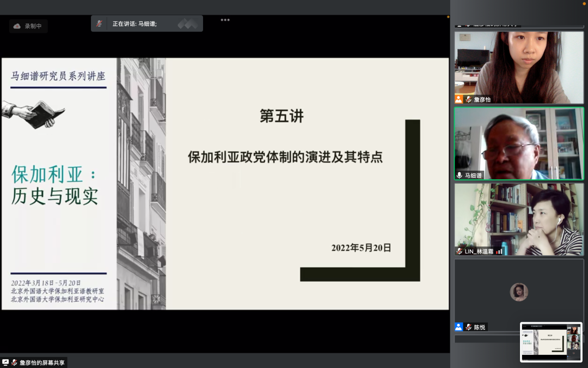
Task: Open the three-dot more options menu
Action: click(x=225, y=20)
